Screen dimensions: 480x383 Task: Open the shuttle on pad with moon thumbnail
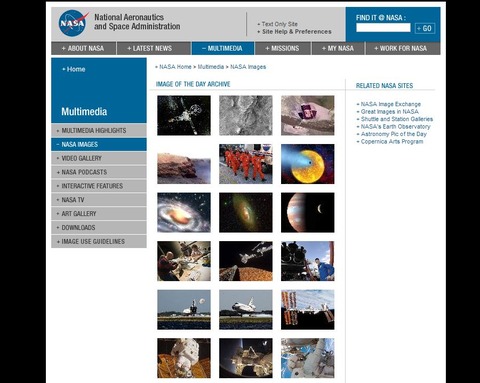click(184, 310)
